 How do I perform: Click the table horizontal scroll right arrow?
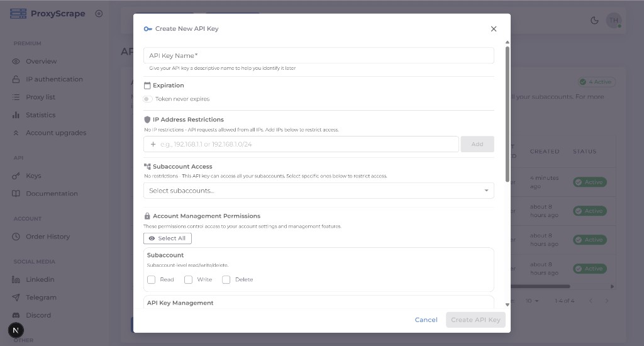coord(613,286)
